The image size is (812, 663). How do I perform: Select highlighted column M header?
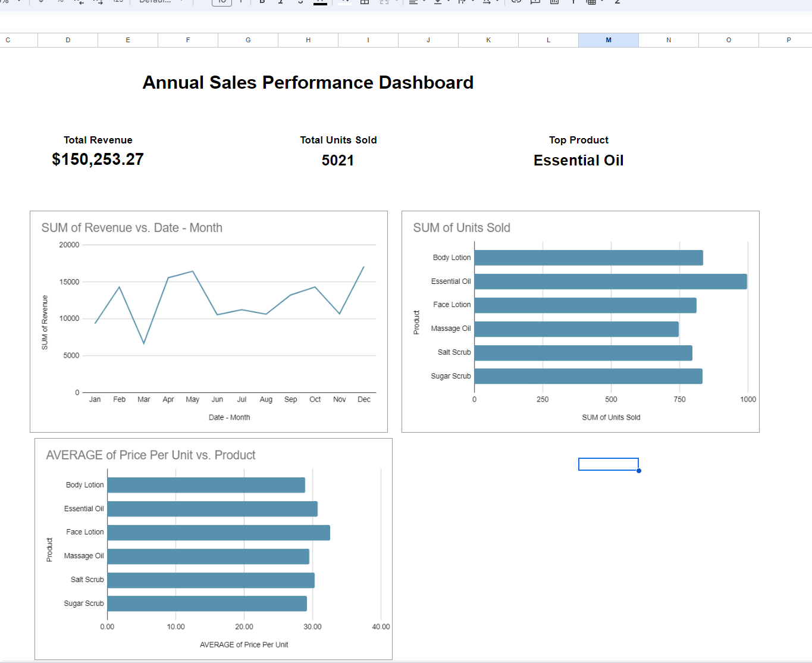[609, 40]
